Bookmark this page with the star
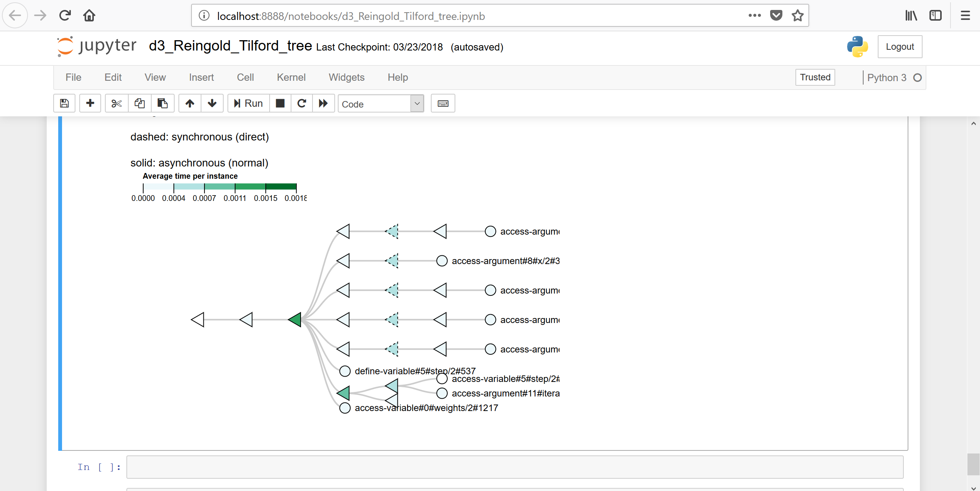Screen dimensions: 980x491 pyautogui.click(x=798, y=16)
